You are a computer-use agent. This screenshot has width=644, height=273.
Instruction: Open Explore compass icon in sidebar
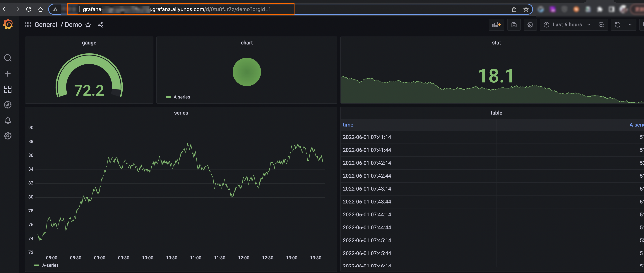coord(8,105)
